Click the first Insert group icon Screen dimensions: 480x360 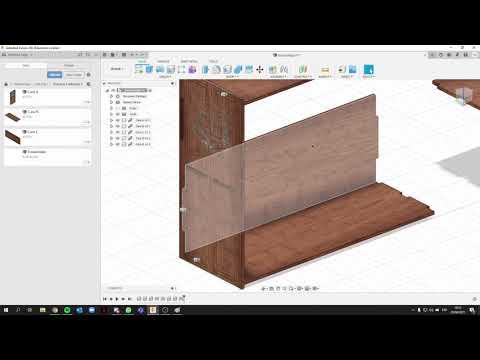[x=342, y=69]
